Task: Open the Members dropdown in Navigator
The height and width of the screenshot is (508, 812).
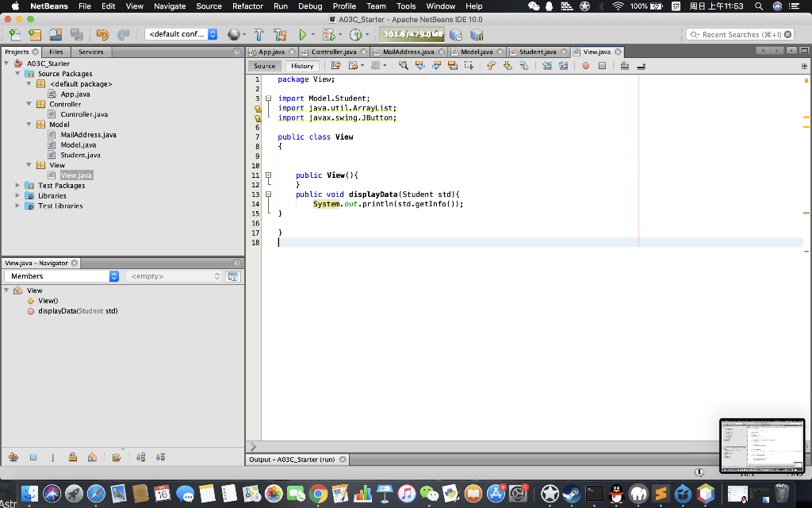Action: click(62, 276)
